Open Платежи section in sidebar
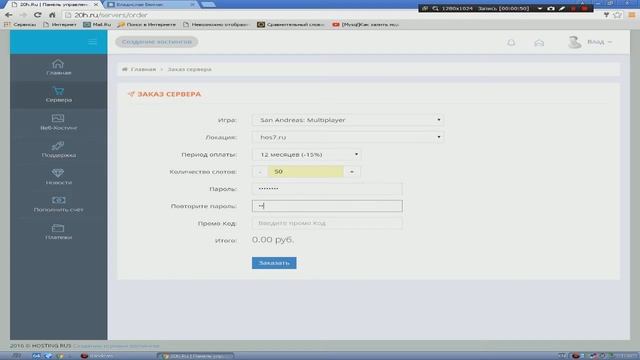Viewport: 640px width, 360px height. (58, 232)
